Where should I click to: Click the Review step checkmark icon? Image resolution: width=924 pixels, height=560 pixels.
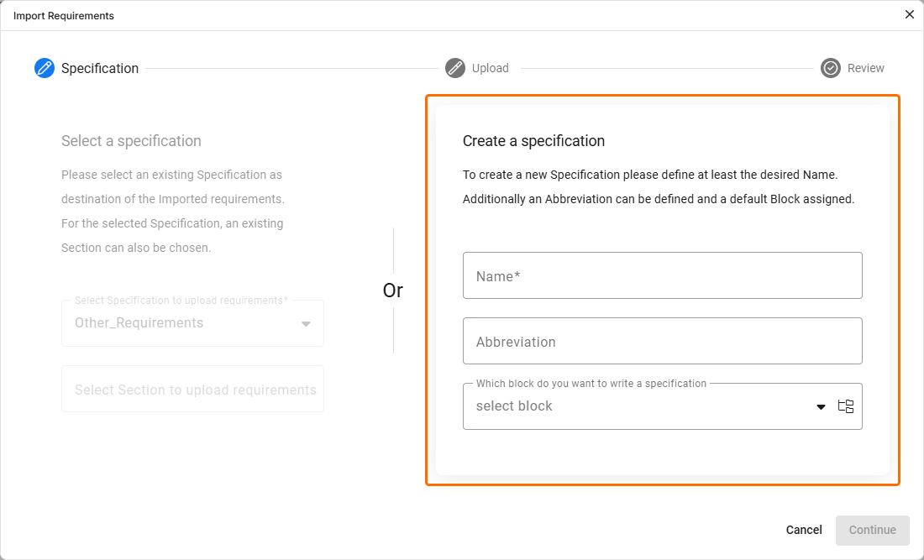831,68
